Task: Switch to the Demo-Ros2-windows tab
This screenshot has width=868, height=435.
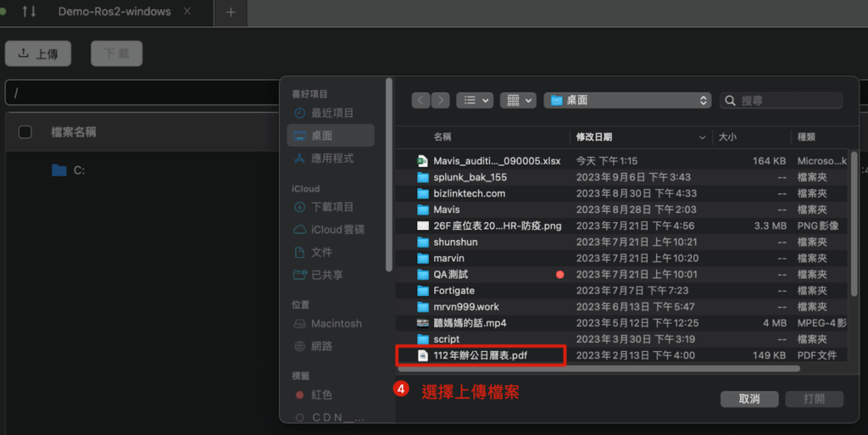Action: point(114,12)
